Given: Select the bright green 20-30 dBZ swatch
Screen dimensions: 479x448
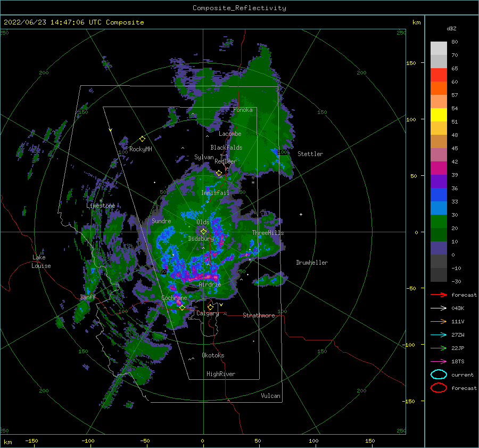Looking at the screenshot, I should point(439,222).
